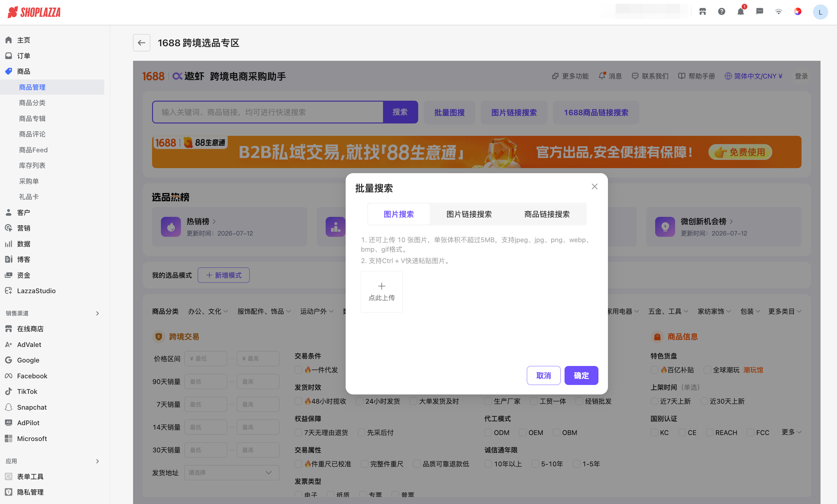The image size is (837, 504).
Task: Check the 48小时揽收 checkbox
Action: [x=298, y=401]
